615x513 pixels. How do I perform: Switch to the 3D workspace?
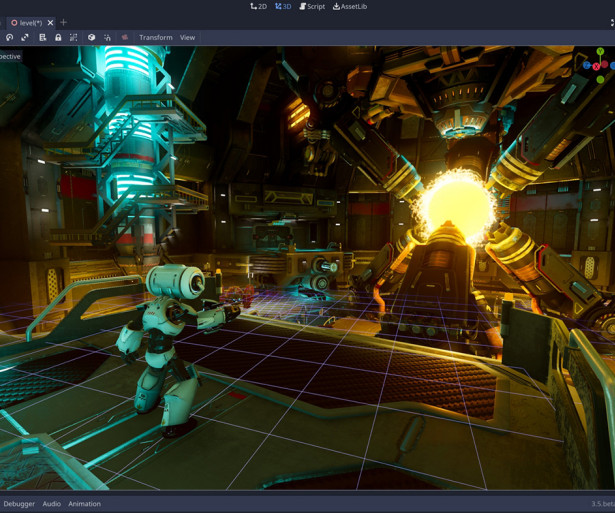[x=283, y=6]
